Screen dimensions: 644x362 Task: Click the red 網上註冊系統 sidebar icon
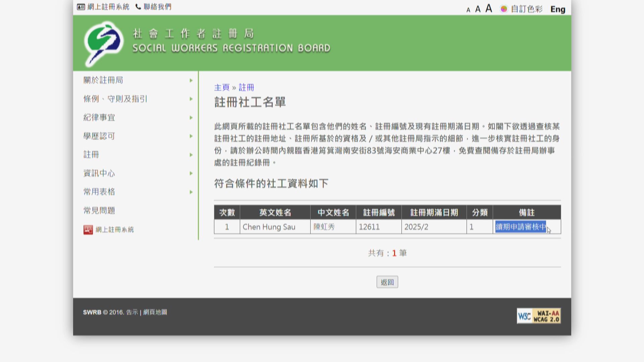88,230
